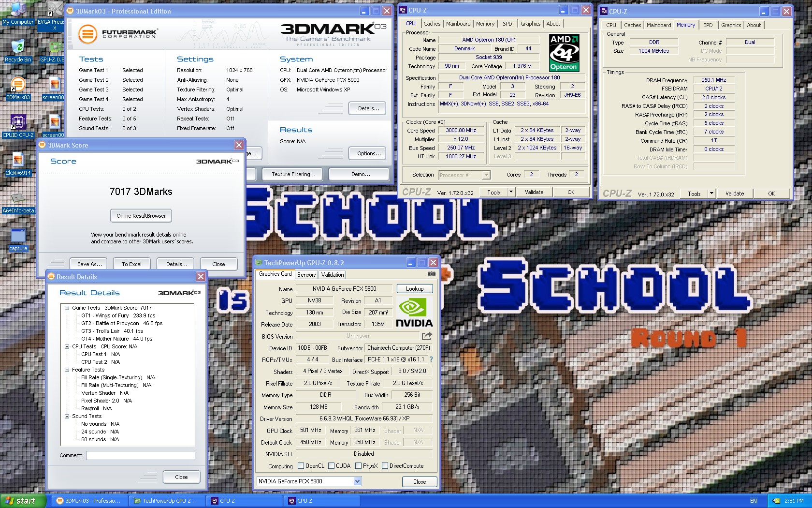Open SPD tab in right CPU-Z window
812x508 pixels.
click(x=708, y=25)
